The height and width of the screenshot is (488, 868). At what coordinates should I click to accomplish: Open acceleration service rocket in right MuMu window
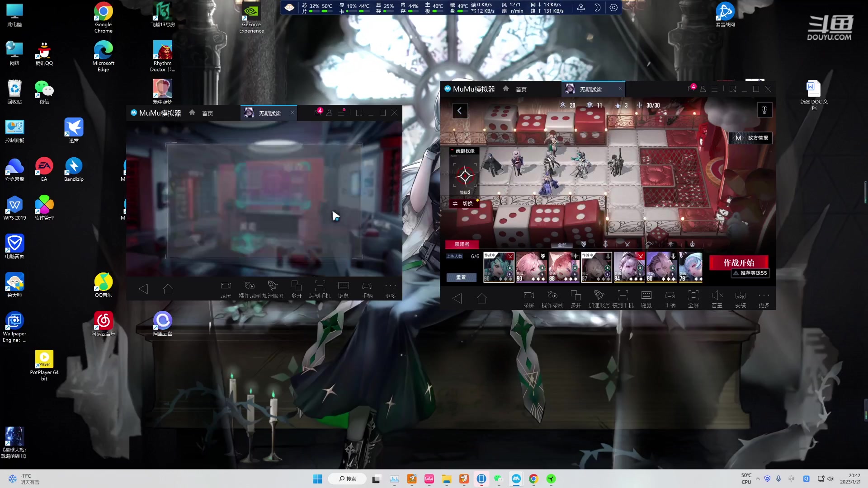(599, 299)
